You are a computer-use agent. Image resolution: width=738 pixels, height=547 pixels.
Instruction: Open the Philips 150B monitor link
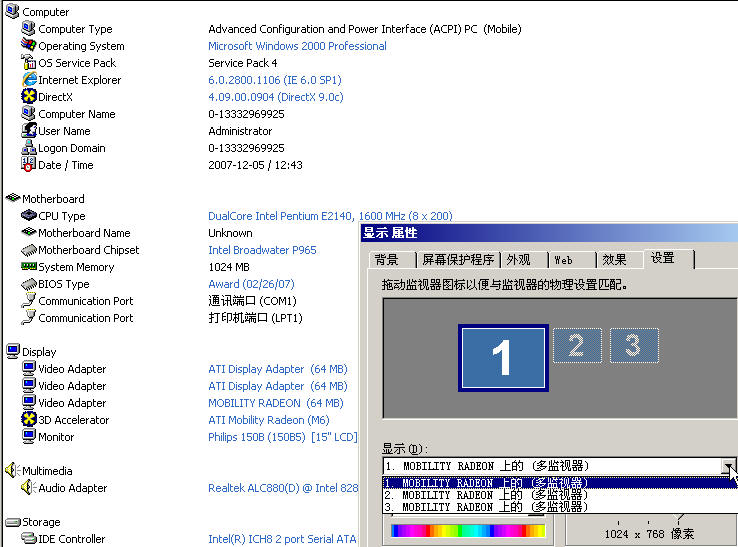[283, 437]
